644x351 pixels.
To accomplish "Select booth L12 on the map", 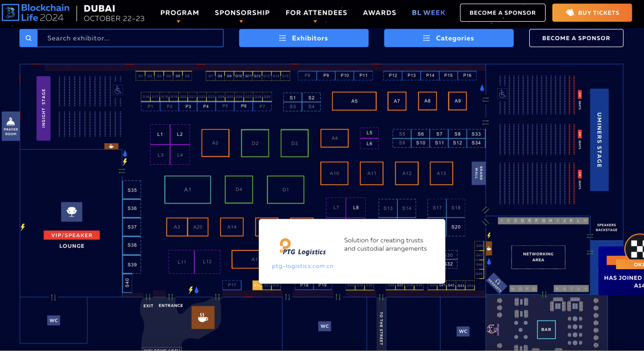I will coord(207,262).
